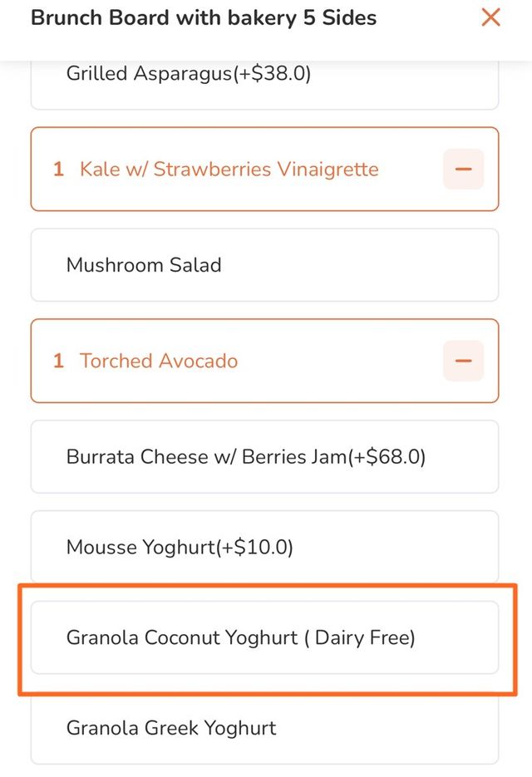
Task: Close the Brunch Board sides dialog
Action: coord(490,17)
